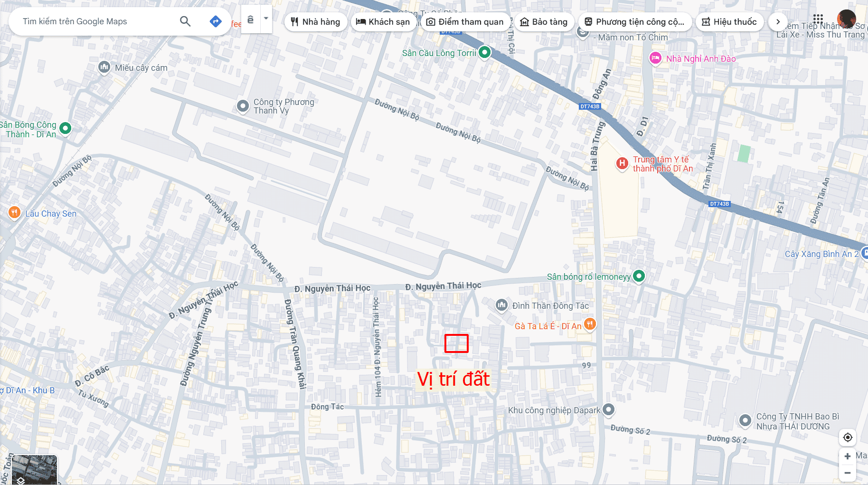Select the Điểm tham quan chip
Viewport: 868px width, 485px height.
pos(465,22)
